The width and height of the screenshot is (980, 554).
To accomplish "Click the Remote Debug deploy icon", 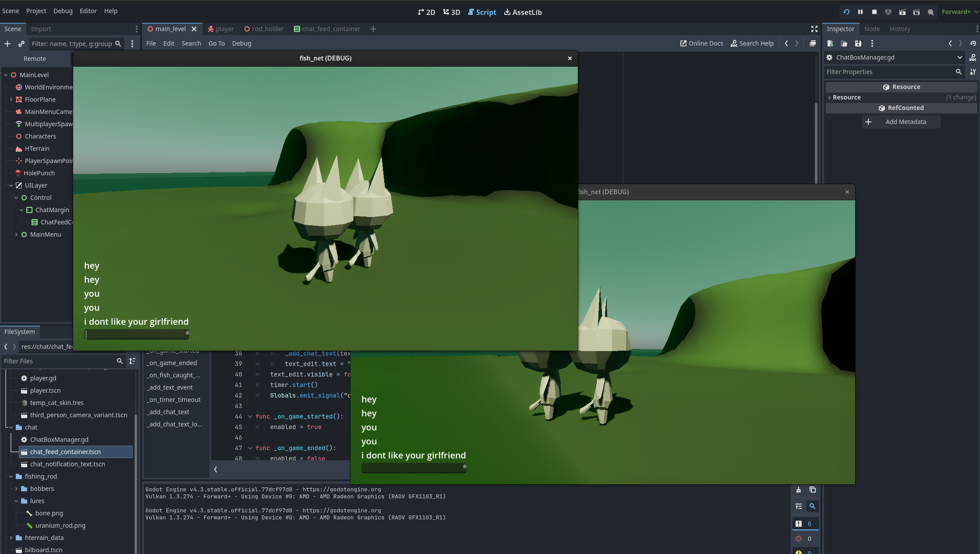I will (x=888, y=12).
